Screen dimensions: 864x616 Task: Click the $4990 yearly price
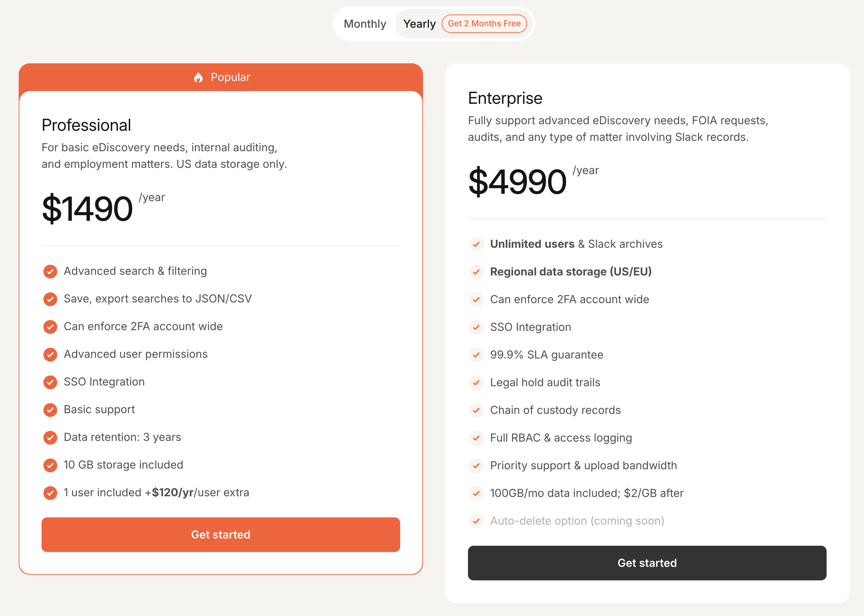517,182
